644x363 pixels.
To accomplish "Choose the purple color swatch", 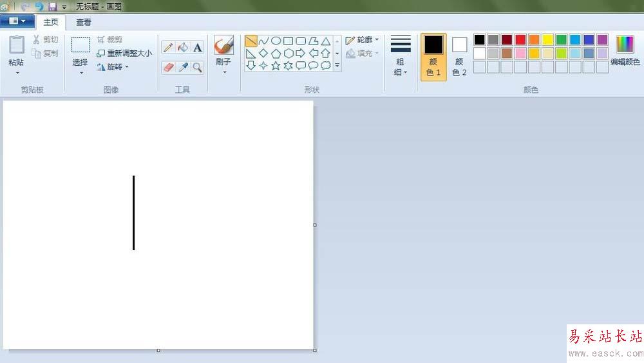I will tap(602, 39).
